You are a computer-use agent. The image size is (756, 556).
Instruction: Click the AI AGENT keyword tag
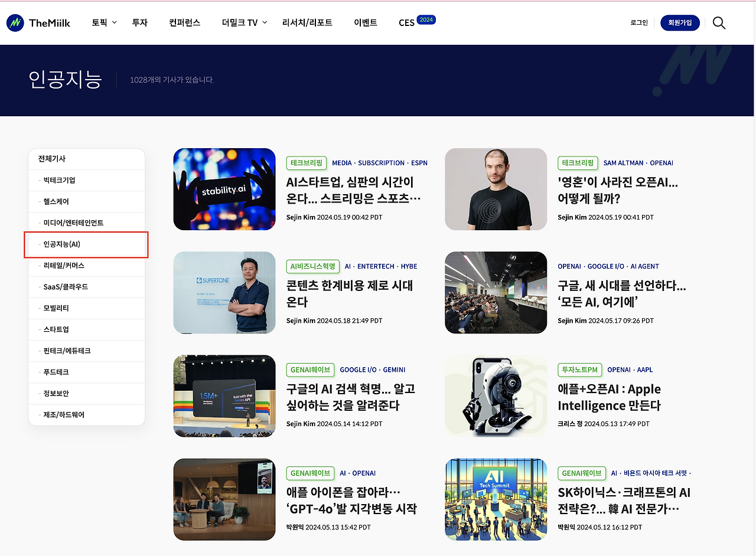point(644,266)
